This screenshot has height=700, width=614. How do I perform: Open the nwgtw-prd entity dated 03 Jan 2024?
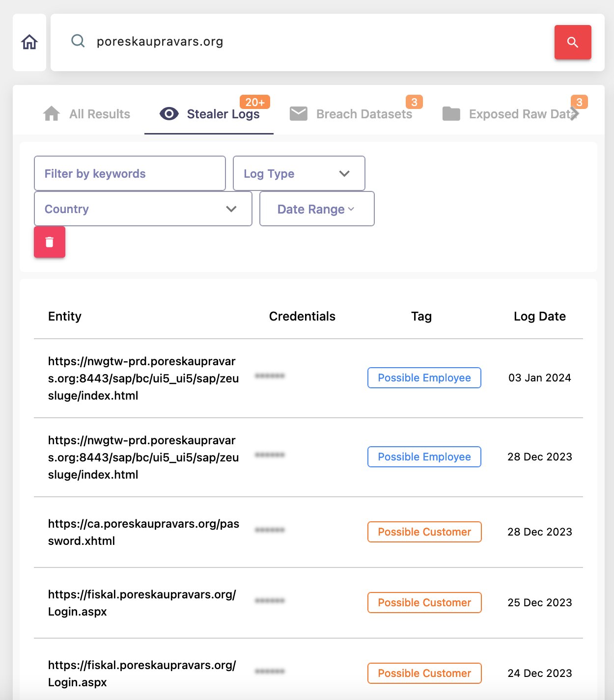[143, 378]
